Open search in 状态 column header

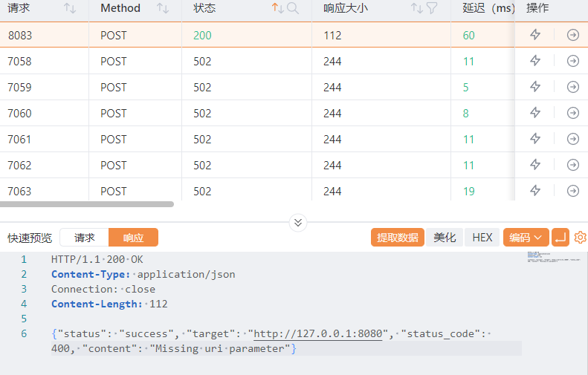293,8
